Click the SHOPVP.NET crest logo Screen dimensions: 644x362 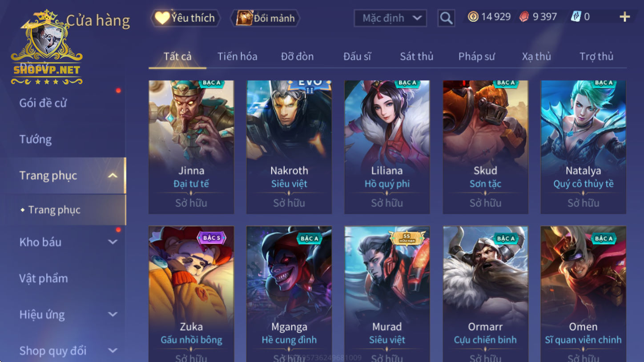point(47,47)
